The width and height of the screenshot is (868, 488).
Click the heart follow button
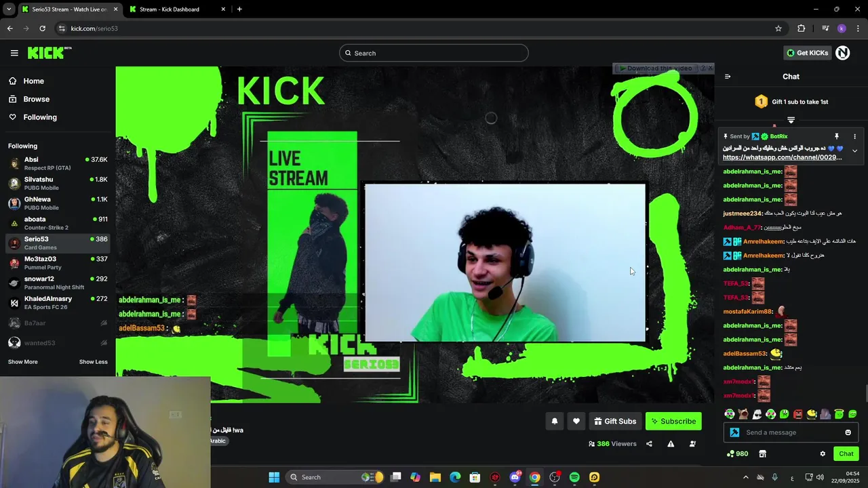pos(576,421)
